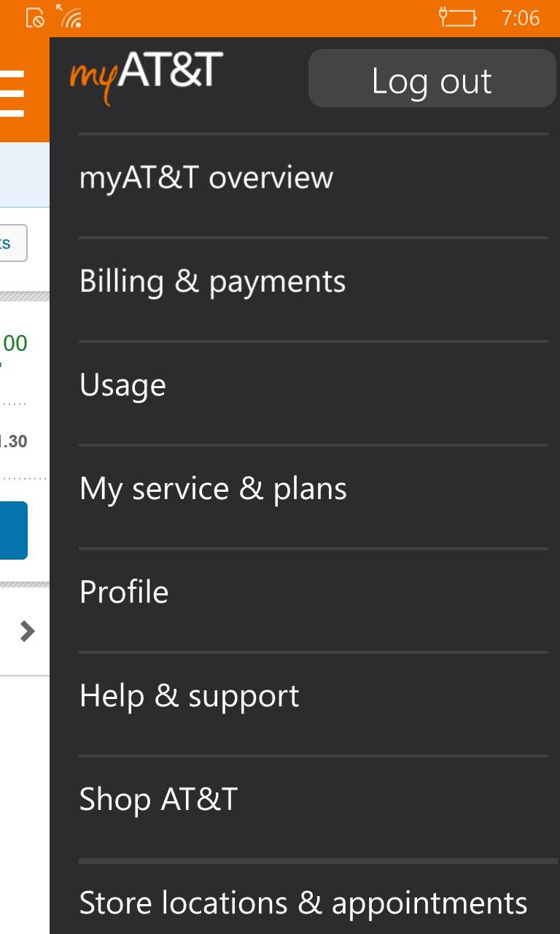Tap the charging indicator next to the battery
The image size is (560, 934).
(x=442, y=16)
